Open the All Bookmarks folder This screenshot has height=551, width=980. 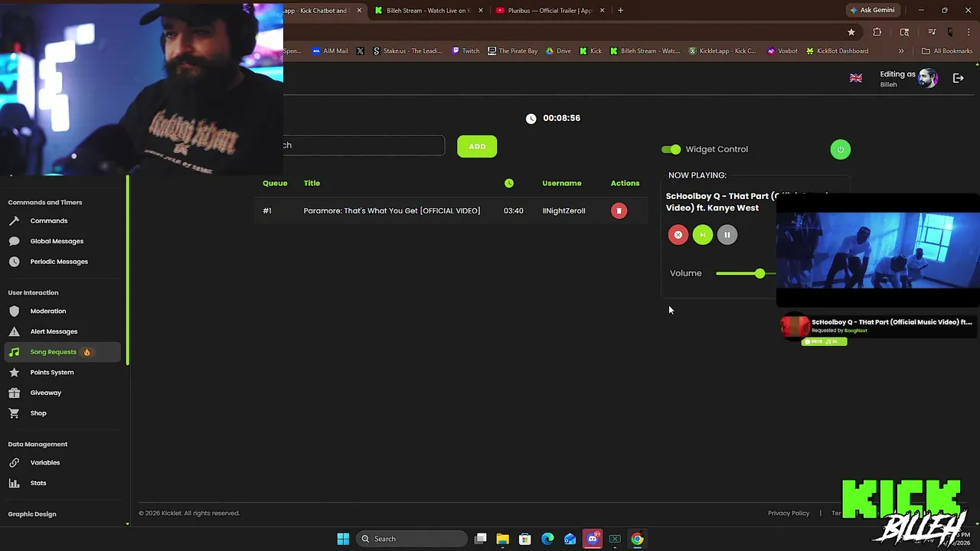click(x=947, y=51)
